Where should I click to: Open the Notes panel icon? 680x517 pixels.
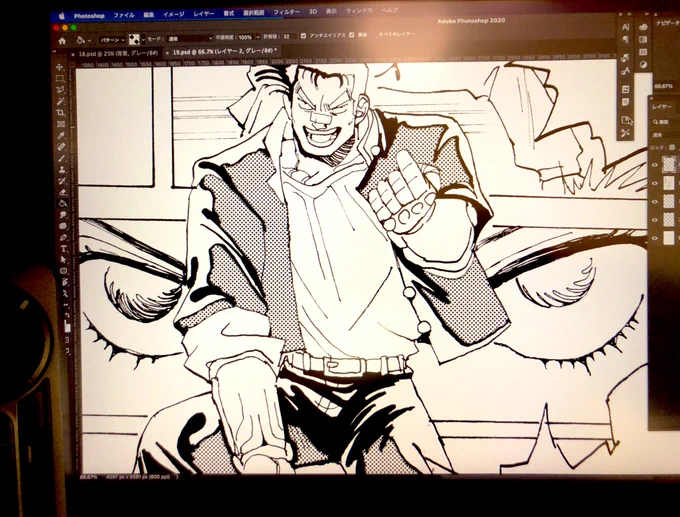coord(625,102)
